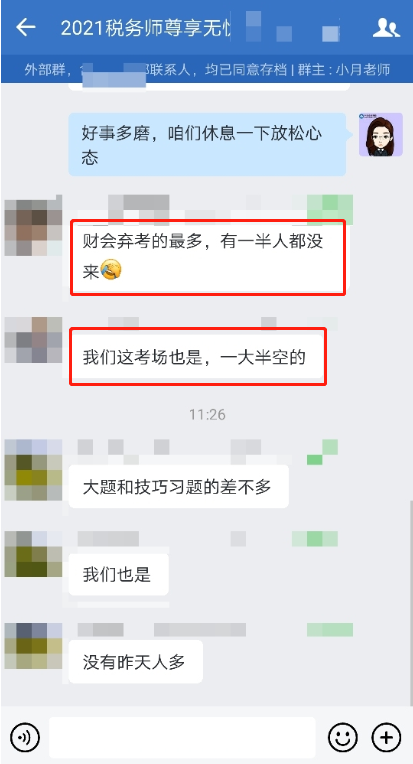Select the '我们这考场也是，一大半空的' bubble
Image resolution: width=413 pixels, height=764 pixels.
coord(198,358)
